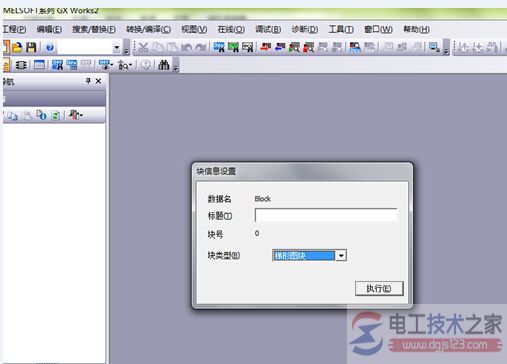Click the chip-shaped icon in second toolbar
The image size is (507, 364).
pyautogui.click(x=21, y=65)
